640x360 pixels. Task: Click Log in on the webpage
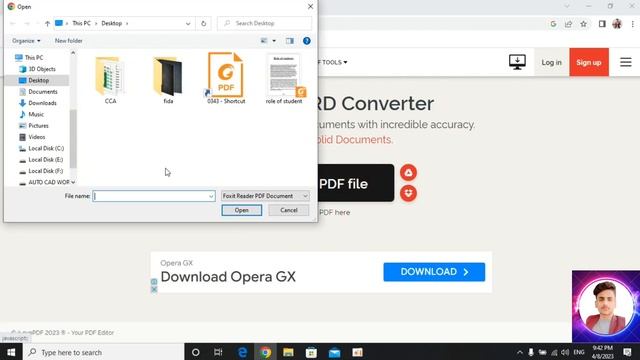[x=551, y=62]
